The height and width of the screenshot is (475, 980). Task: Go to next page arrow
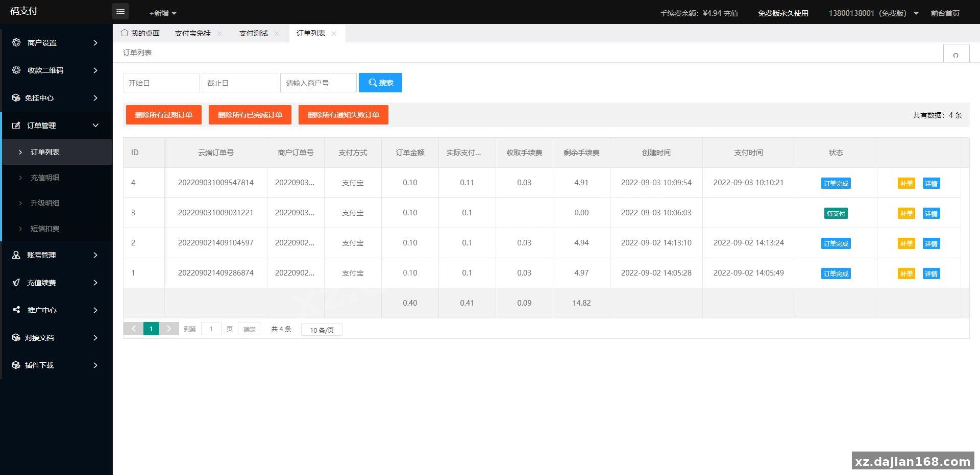(x=169, y=329)
